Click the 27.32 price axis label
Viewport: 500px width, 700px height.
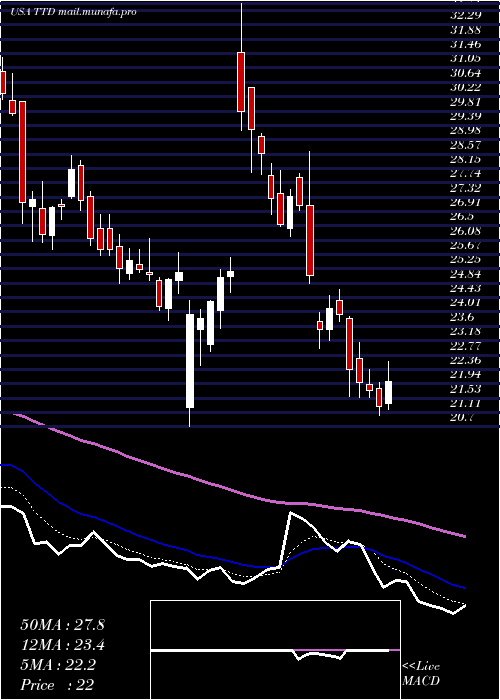pyautogui.click(x=465, y=188)
